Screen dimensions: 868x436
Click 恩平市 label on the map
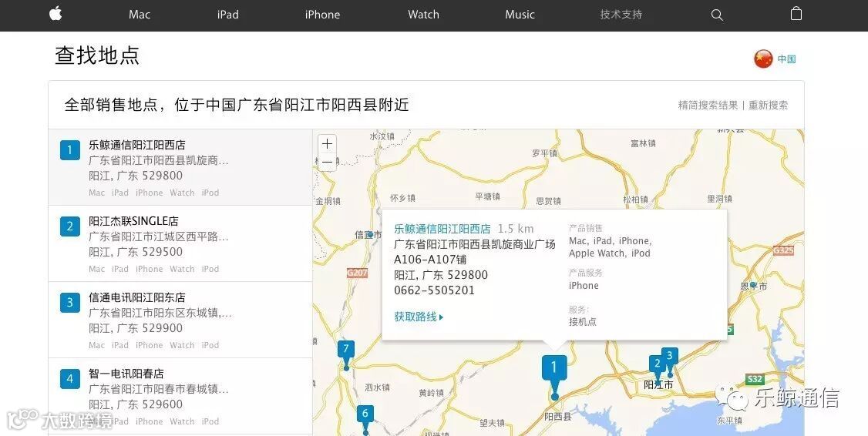coord(754,287)
